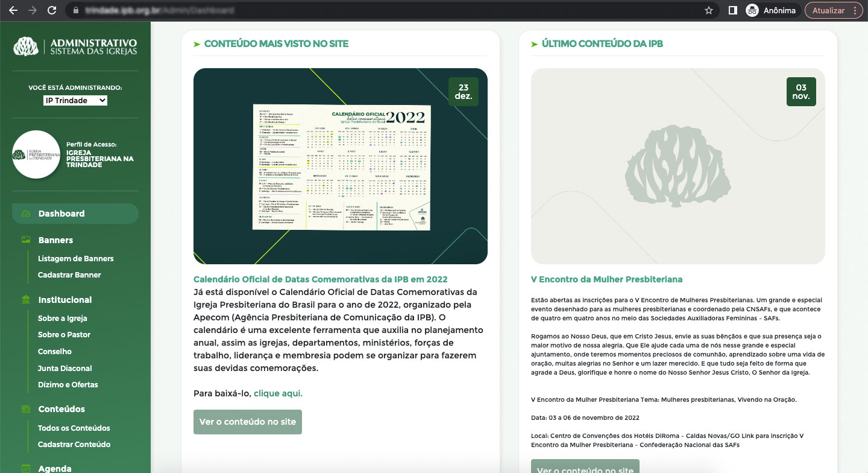Open the Atualizar browser update menu
This screenshot has height=473, width=868.
click(x=834, y=10)
